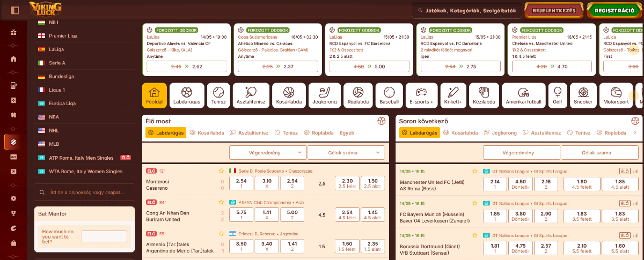The image size is (644, 260).
Task: Click the Regisztráció button
Action: point(614,10)
